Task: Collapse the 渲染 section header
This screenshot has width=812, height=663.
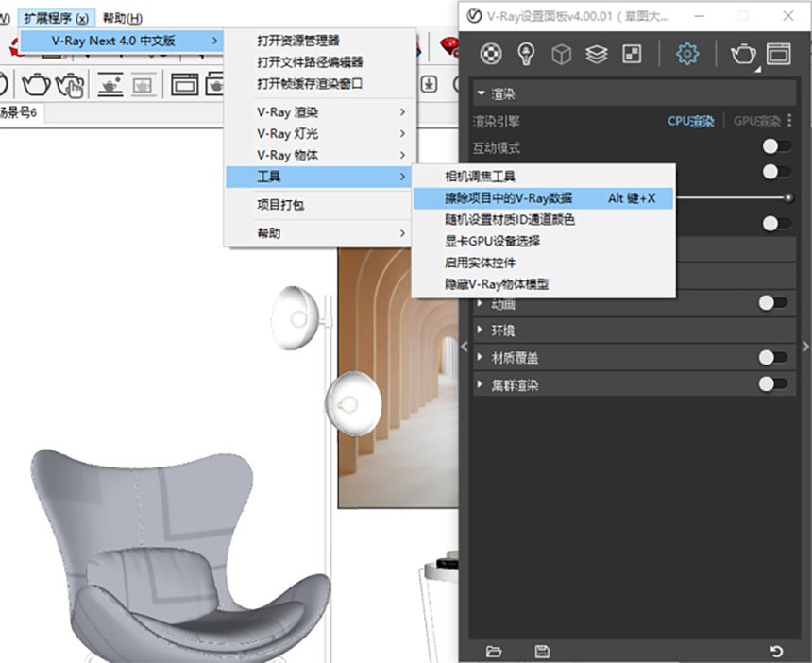Action: coord(634,93)
